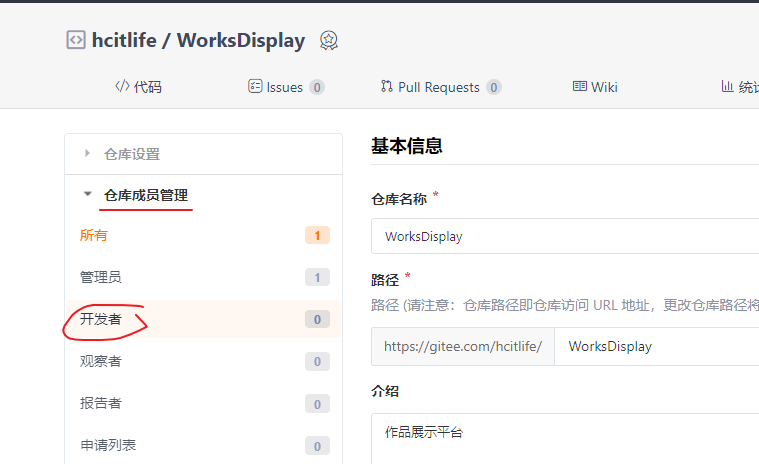Click the count badge beside 管理员
Image resolution: width=759 pixels, height=464 pixels.
coord(317,278)
